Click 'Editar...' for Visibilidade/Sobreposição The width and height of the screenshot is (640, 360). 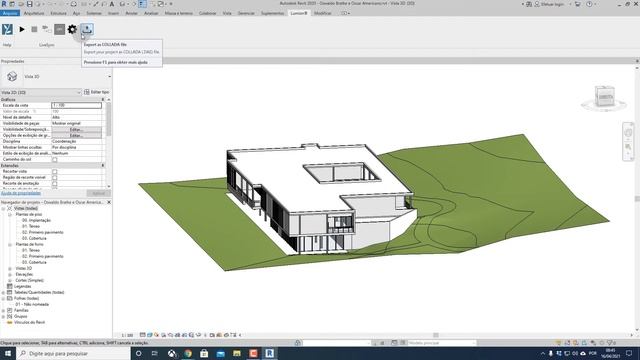pos(76,129)
